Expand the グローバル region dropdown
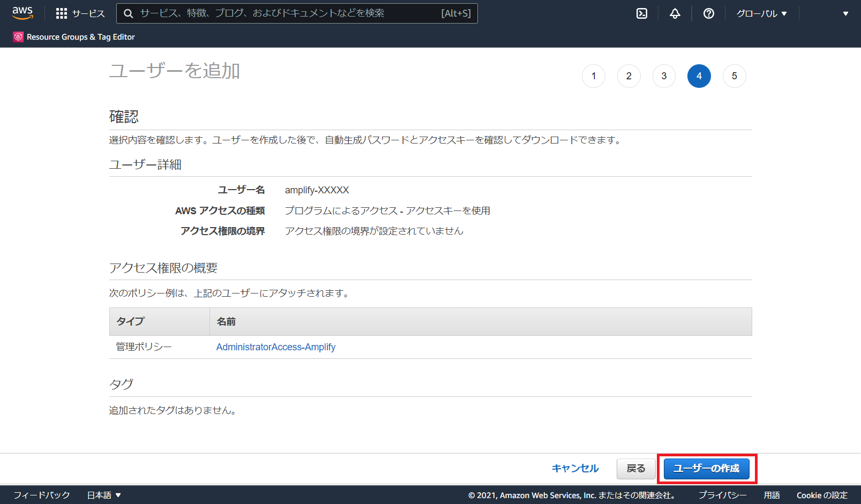Screen dimensions: 861x504 click(761, 13)
